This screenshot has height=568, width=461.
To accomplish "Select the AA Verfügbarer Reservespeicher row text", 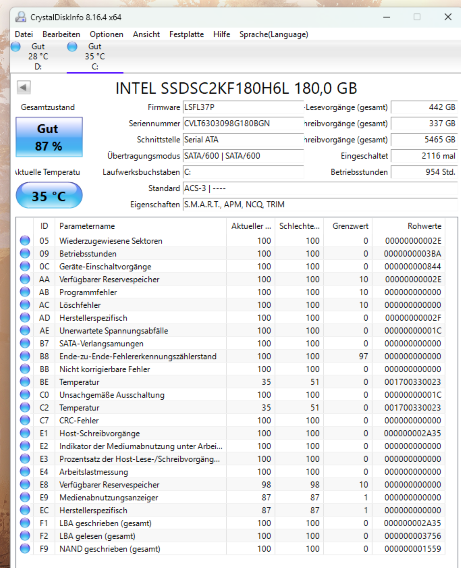I will (109, 279).
